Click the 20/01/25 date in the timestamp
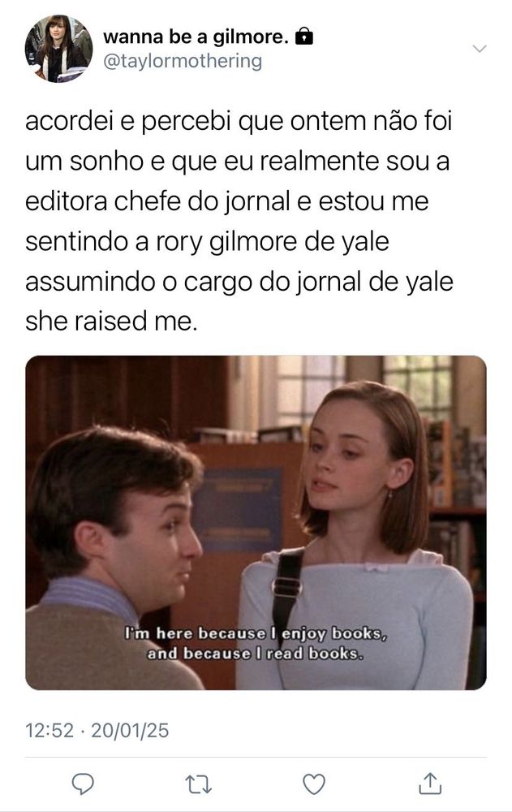Screen dimensions: 512x812 click(130, 731)
